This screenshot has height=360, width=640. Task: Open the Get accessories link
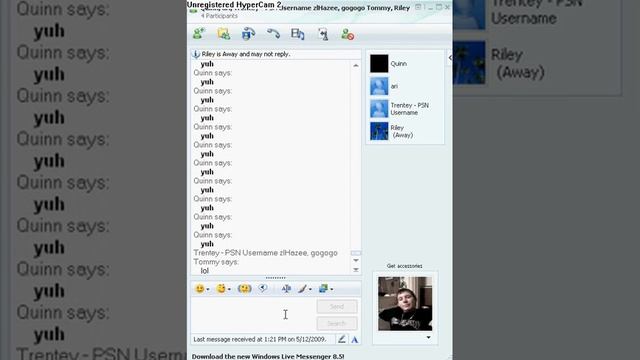[404, 266]
